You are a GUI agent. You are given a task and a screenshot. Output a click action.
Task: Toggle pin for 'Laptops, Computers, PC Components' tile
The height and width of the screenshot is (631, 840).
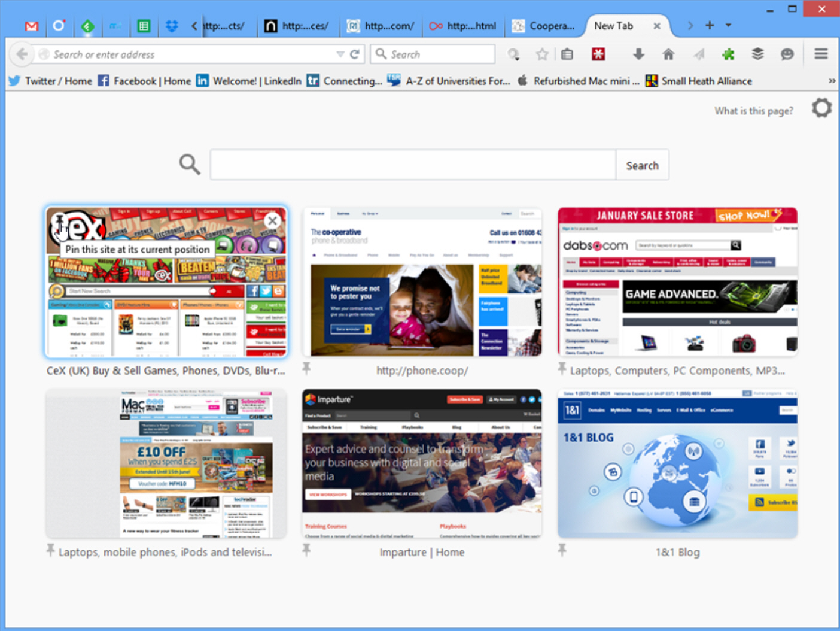pyautogui.click(x=562, y=368)
